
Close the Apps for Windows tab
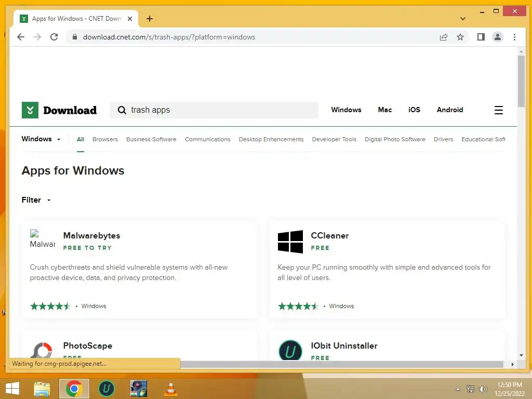pyautogui.click(x=129, y=19)
